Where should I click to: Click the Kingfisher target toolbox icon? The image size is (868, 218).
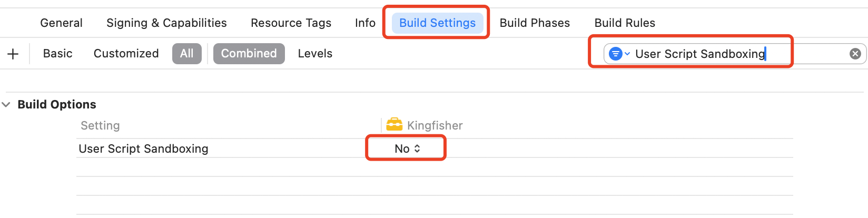[x=394, y=125]
